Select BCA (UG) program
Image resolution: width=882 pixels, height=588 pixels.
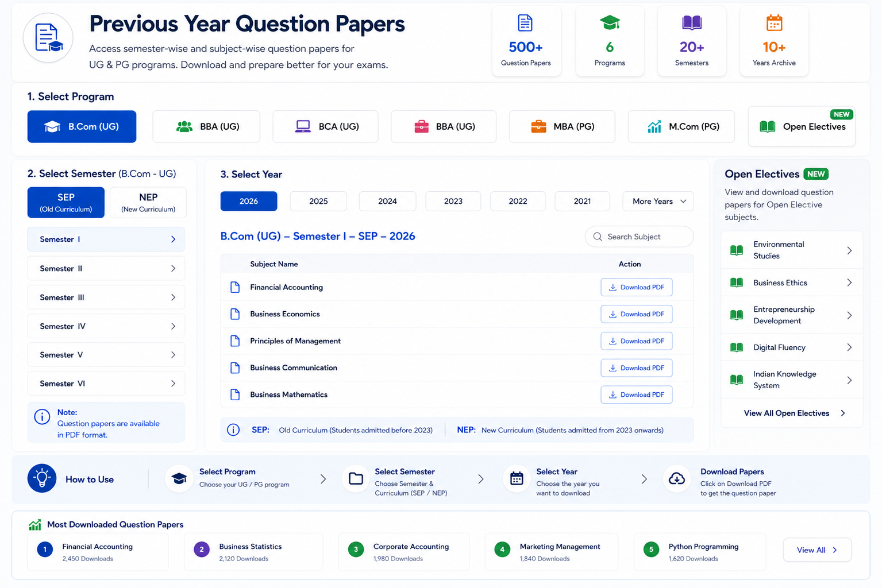(x=325, y=126)
